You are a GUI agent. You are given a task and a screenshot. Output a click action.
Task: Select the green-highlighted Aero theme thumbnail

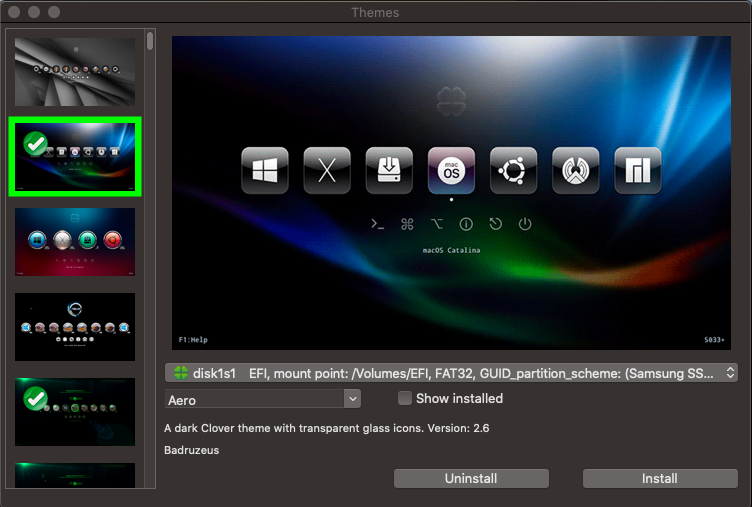coord(75,156)
